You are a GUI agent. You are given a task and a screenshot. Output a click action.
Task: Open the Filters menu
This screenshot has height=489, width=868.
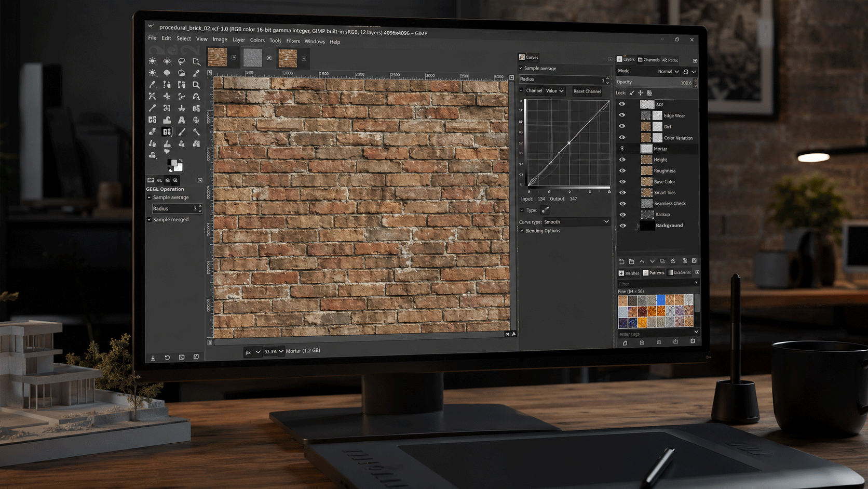[x=293, y=41]
